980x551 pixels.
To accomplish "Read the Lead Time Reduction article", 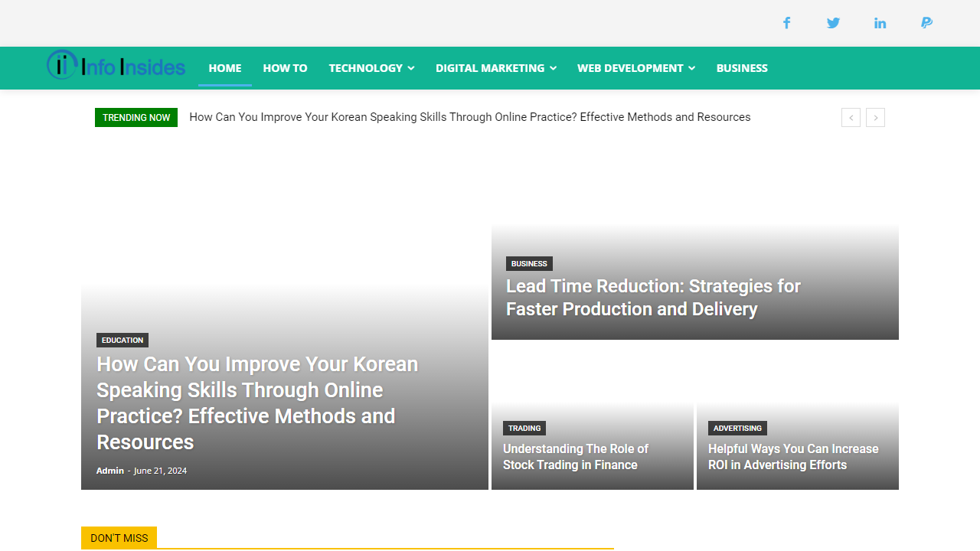I will 653,297.
